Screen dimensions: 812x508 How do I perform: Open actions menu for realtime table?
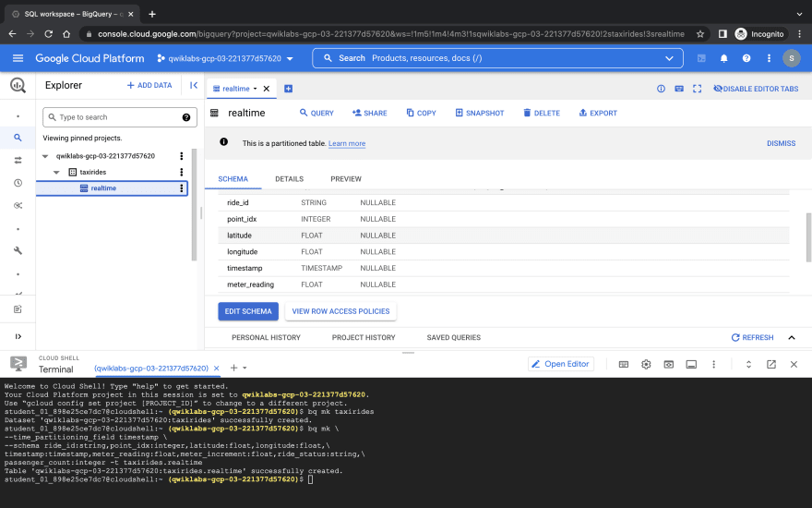181,188
